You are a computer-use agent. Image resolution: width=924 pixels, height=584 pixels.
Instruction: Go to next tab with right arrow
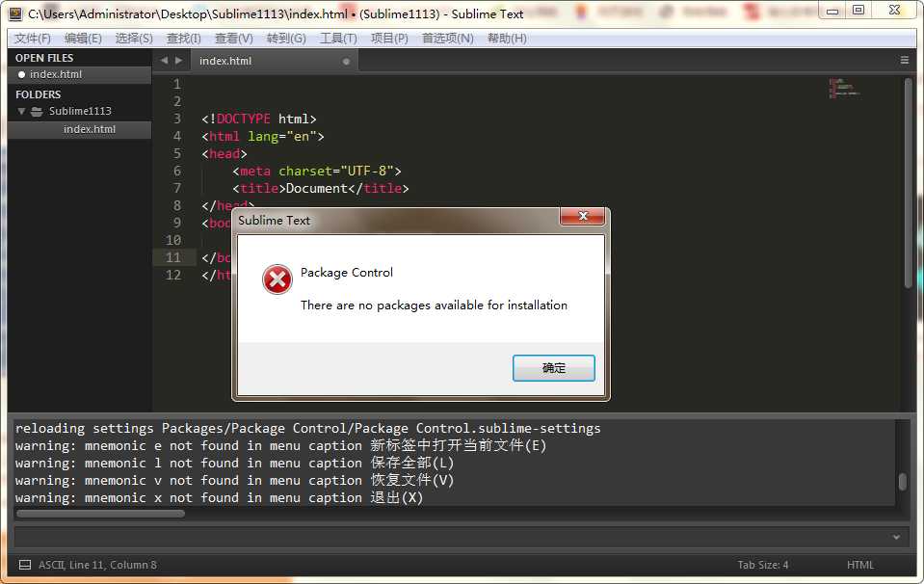pyautogui.click(x=178, y=60)
